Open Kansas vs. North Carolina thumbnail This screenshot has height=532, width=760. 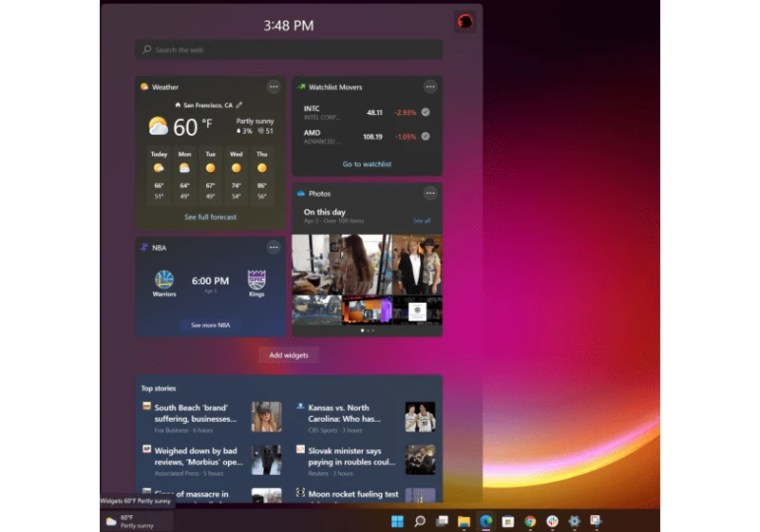(420, 417)
